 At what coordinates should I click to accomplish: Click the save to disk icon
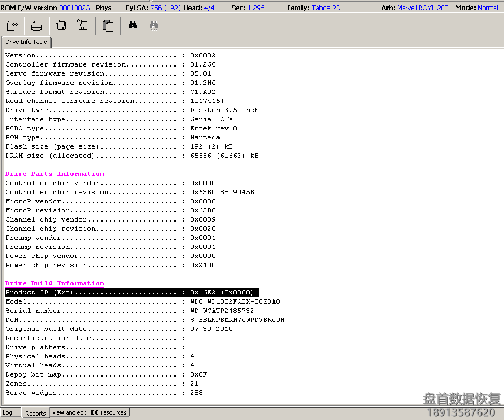pos(82,25)
